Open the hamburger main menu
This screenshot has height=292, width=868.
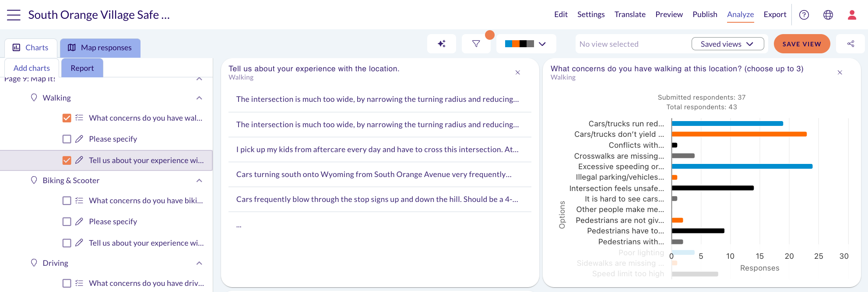tap(14, 15)
